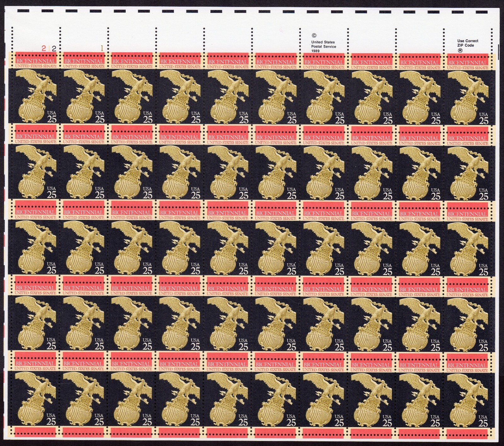The width and height of the screenshot is (504, 446).
Task: Click the copyright symbol above United States Postal Service
Action: tap(313, 36)
